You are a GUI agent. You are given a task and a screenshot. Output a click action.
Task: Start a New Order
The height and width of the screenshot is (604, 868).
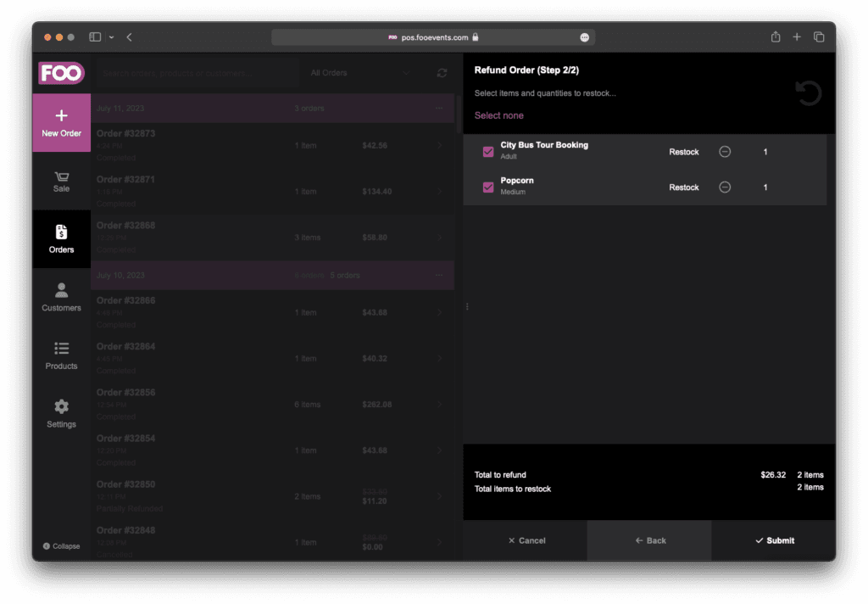61,123
